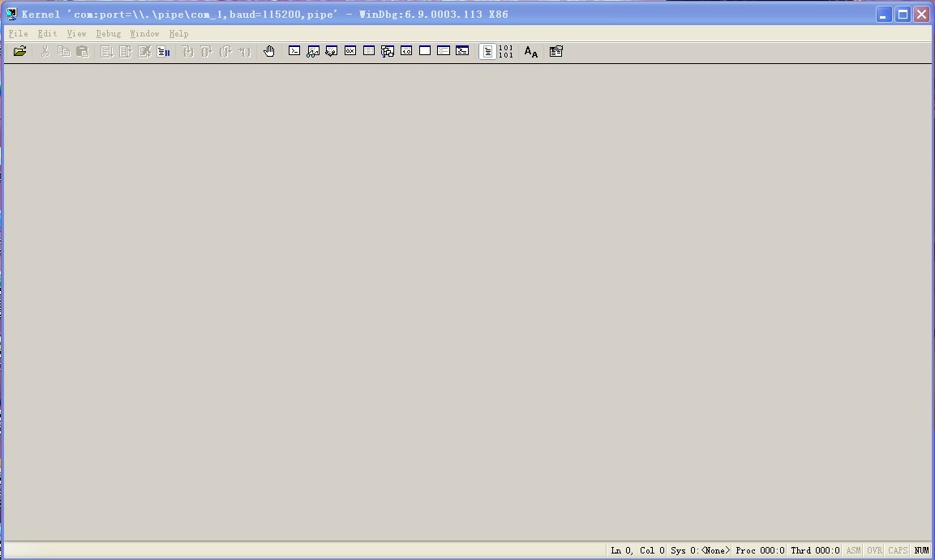Open the Help menu

tap(179, 34)
